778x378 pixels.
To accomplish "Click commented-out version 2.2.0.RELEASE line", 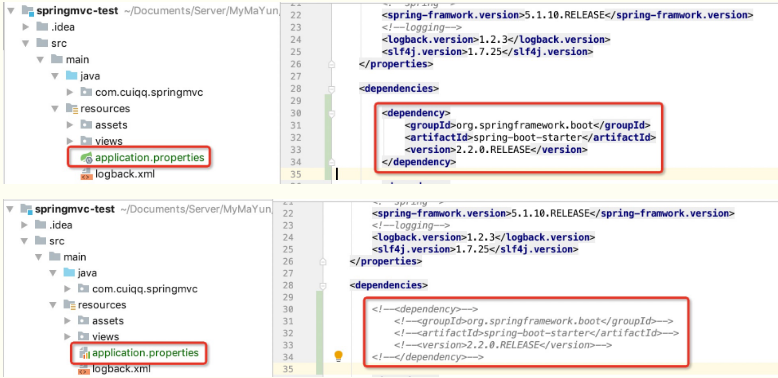I will click(x=503, y=345).
